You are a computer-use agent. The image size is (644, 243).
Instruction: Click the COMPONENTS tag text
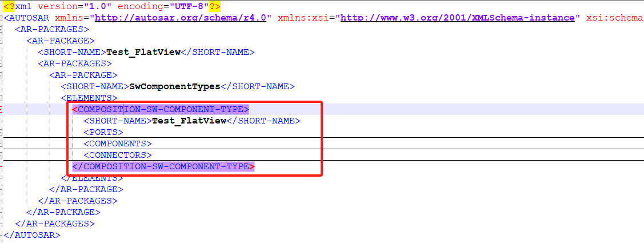click(118, 144)
